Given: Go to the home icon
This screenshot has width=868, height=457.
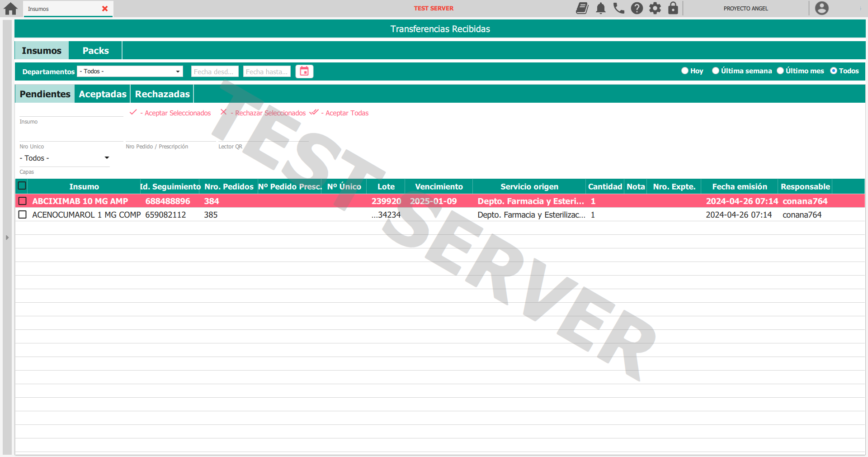Looking at the screenshot, I should click(x=10, y=9).
